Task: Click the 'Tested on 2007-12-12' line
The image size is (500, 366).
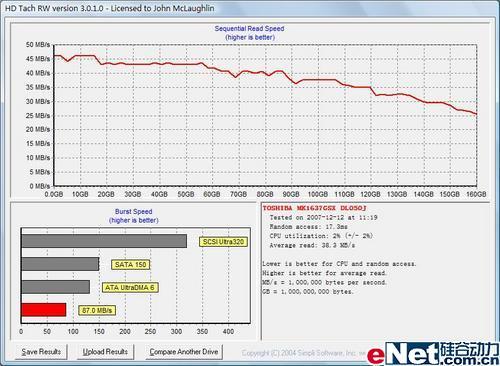Action: pos(323,217)
